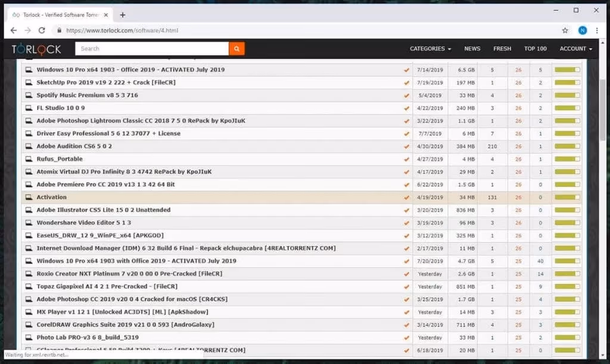Click the TORLOCK logo
Image resolution: width=610 pixels, height=364 pixels.
pyautogui.click(x=35, y=49)
